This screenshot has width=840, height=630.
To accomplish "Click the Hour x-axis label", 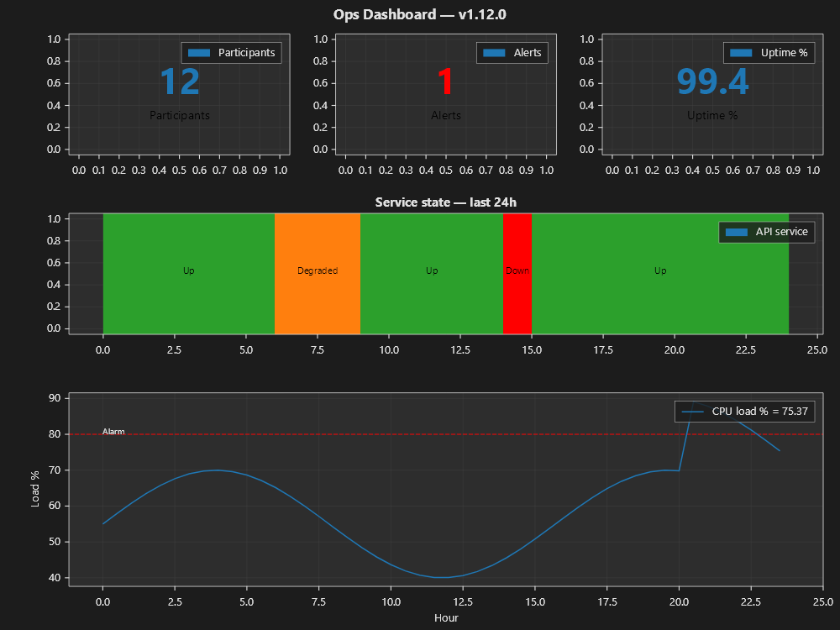I will coord(446,618).
